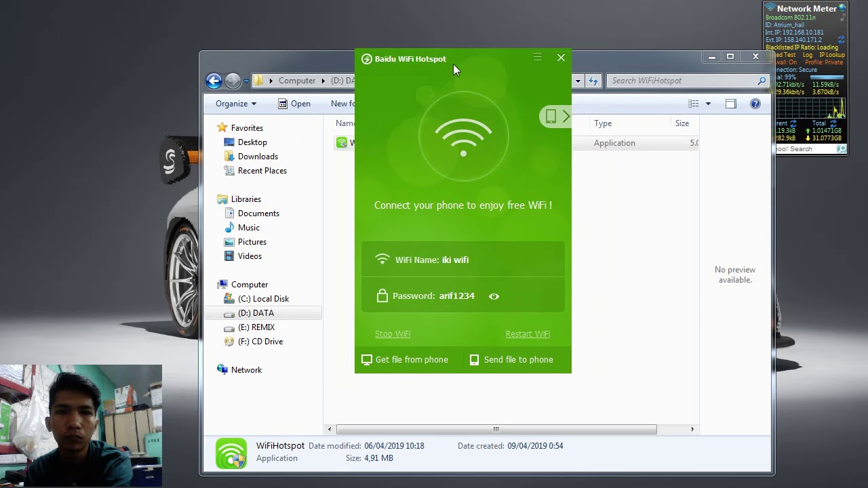Click Log link in Network Meter

point(808,55)
